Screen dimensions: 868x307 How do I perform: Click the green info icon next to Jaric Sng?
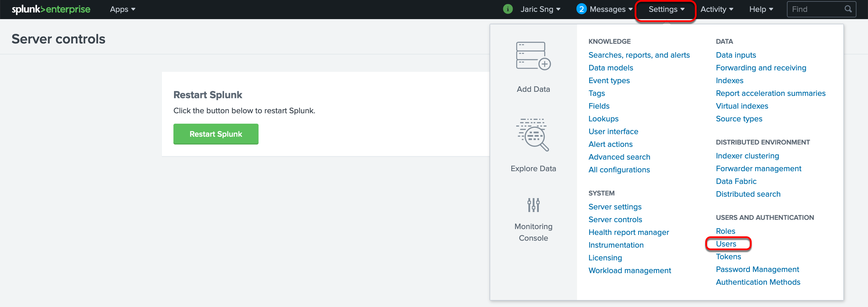tap(508, 9)
